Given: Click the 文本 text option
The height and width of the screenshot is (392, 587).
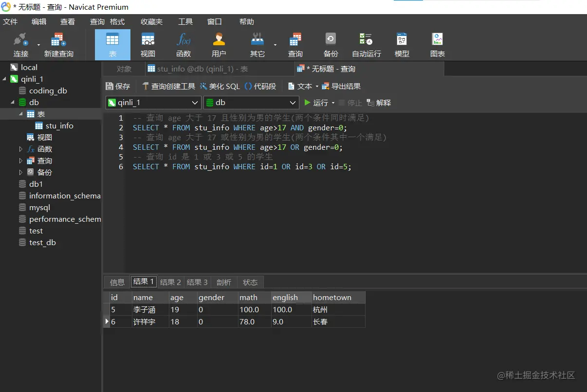Looking at the screenshot, I should click(x=300, y=86).
